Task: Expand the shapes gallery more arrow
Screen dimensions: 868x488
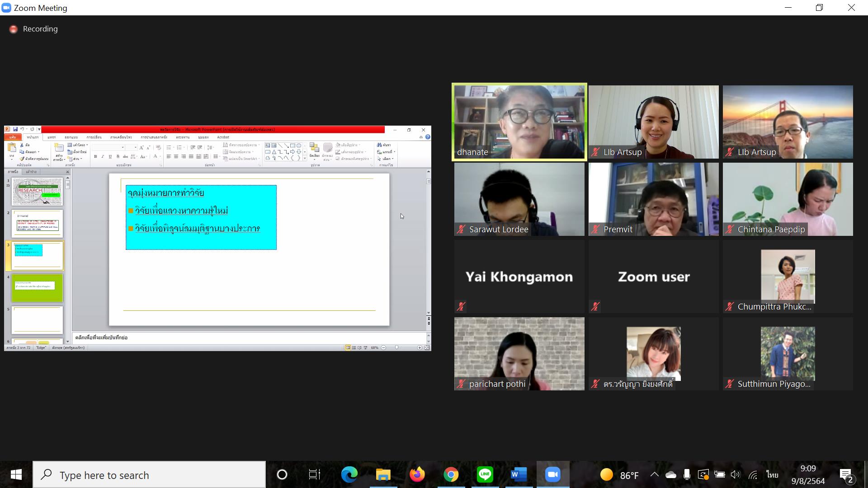Action: click(x=305, y=159)
